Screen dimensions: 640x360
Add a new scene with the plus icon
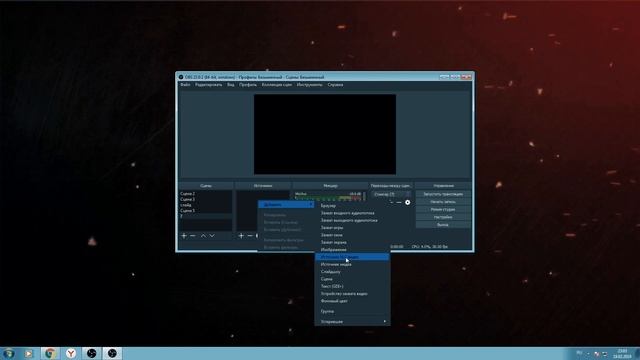tap(184, 236)
